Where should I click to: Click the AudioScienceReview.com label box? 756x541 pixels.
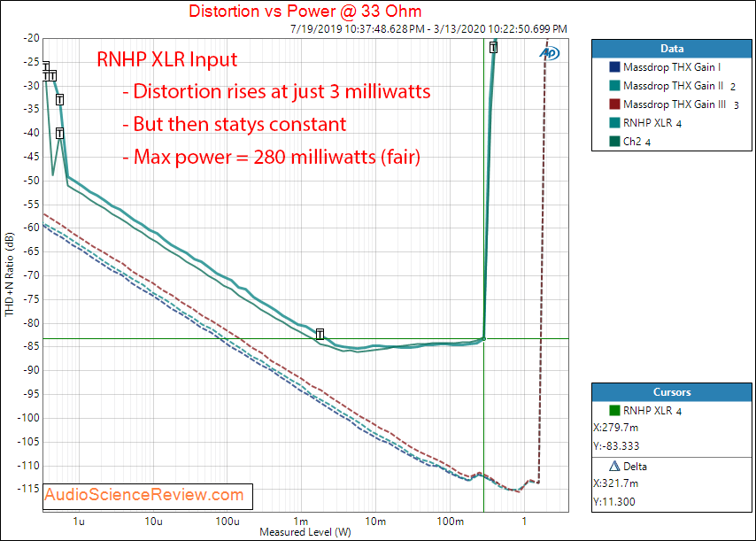[x=148, y=496]
